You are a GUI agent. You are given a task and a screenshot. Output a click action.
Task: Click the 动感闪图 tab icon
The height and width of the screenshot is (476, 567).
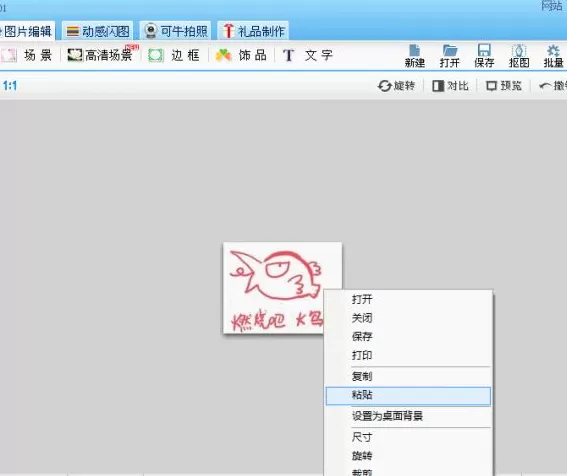[x=73, y=31]
